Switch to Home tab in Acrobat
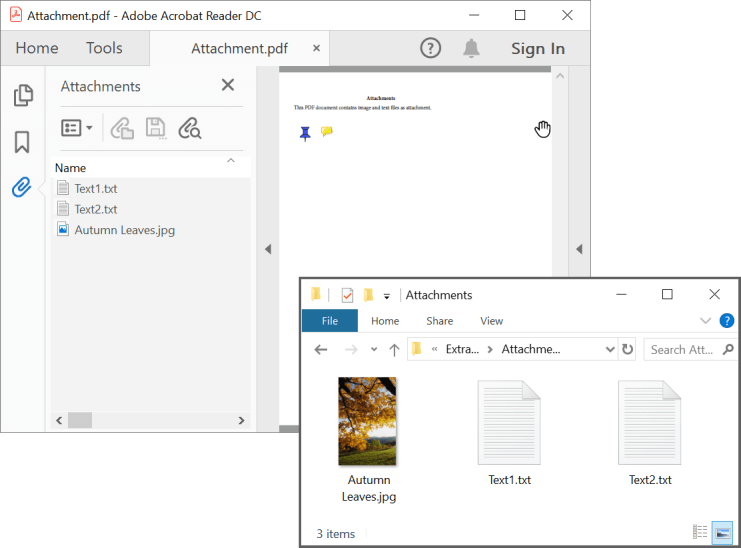Screen dimensions: 741x548 37,48
